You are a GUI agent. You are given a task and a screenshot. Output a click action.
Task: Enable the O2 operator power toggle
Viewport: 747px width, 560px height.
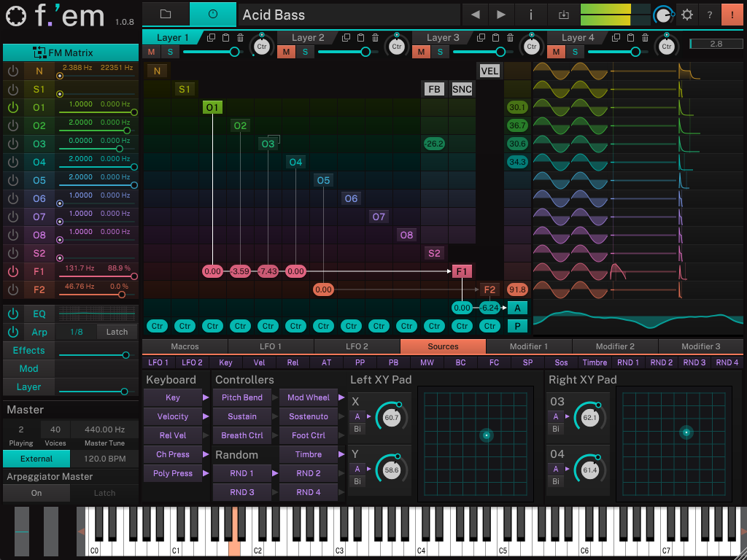[13, 125]
